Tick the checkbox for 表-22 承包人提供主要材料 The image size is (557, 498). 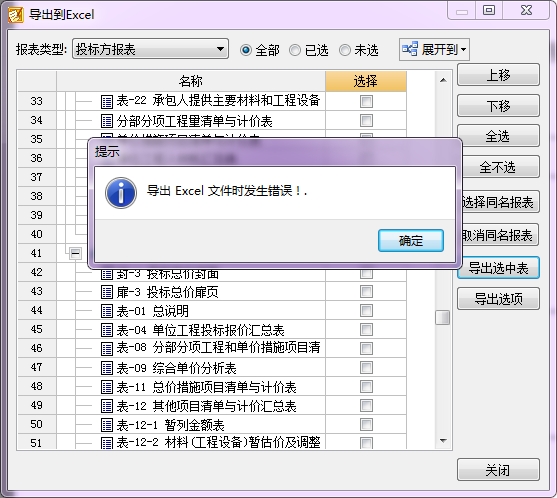(x=366, y=101)
